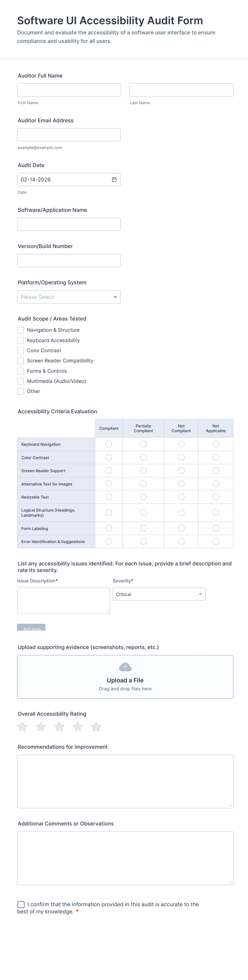Rate one star for overall accessibility
Image resolution: width=248 pixels, height=980 pixels.
[x=22, y=727]
